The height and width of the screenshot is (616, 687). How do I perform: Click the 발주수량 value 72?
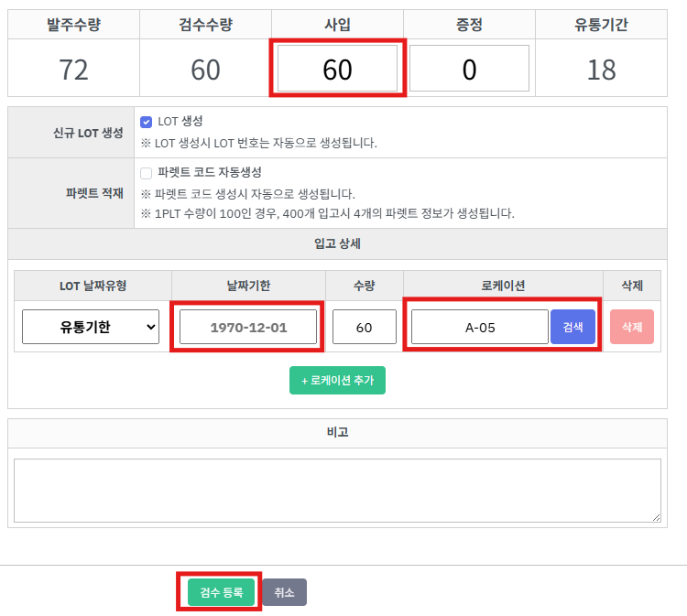(x=73, y=70)
